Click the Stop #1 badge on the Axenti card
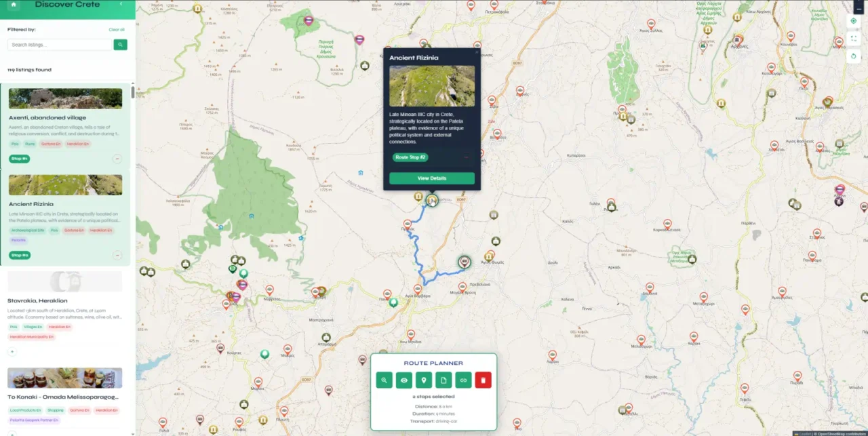This screenshot has width=868, height=436. coord(19,159)
